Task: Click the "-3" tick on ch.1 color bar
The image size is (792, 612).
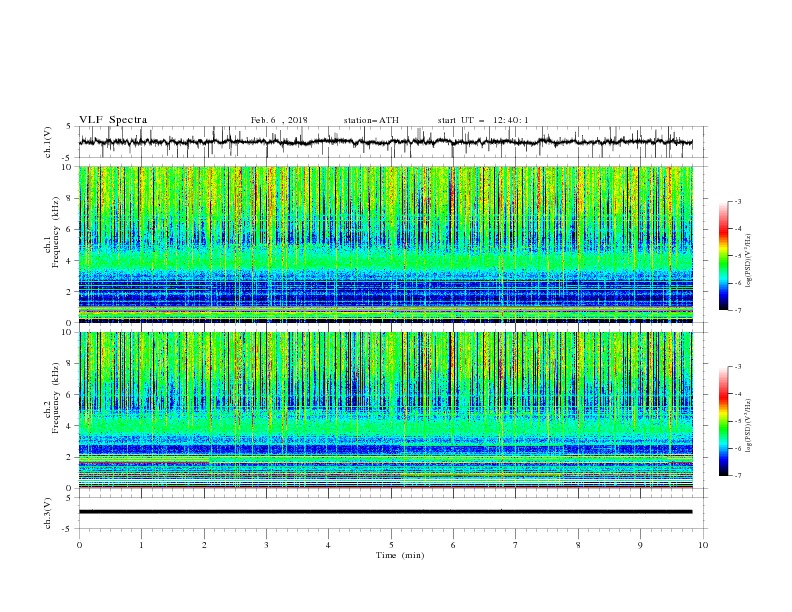Action: (737, 201)
